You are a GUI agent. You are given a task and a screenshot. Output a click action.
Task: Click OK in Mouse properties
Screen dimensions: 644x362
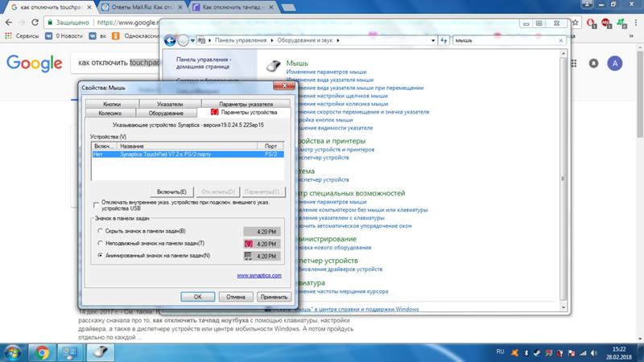(x=197, y=297)
